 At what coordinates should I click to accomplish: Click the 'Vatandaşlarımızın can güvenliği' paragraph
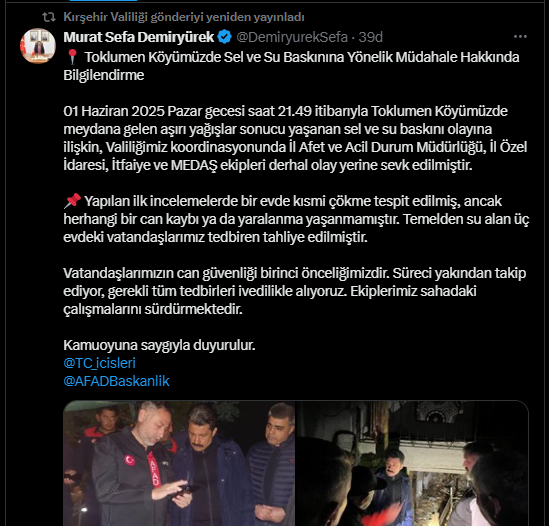294,291
